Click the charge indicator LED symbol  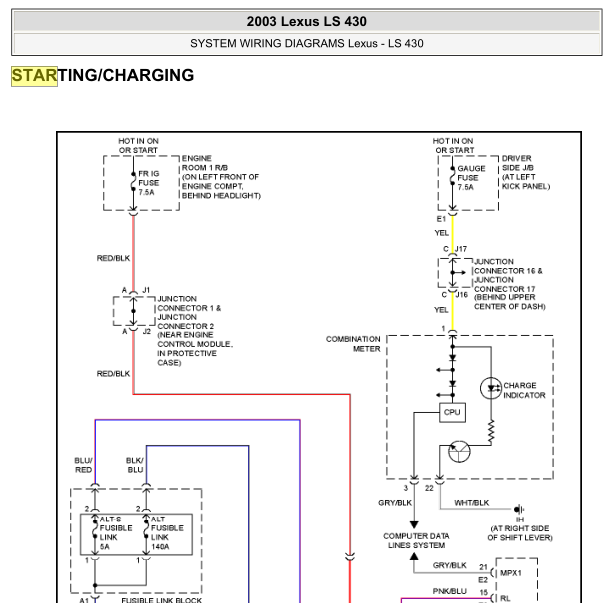coord(491,388)
